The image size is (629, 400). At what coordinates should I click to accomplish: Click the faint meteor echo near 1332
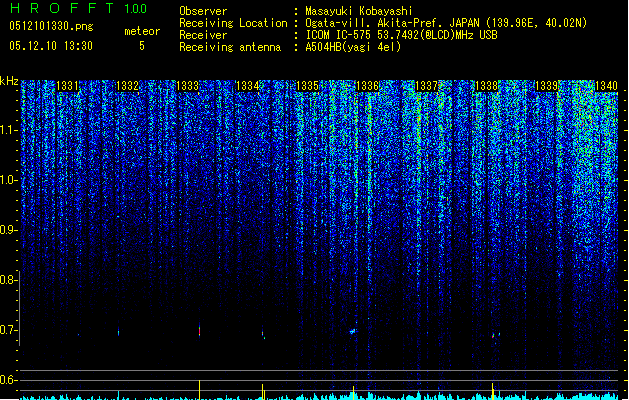coord(118,332)
